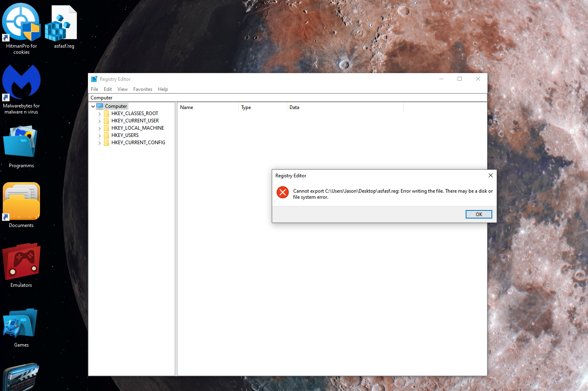
Task: Click the registry address bar showing Computer
Action: (x=288, y=98)
